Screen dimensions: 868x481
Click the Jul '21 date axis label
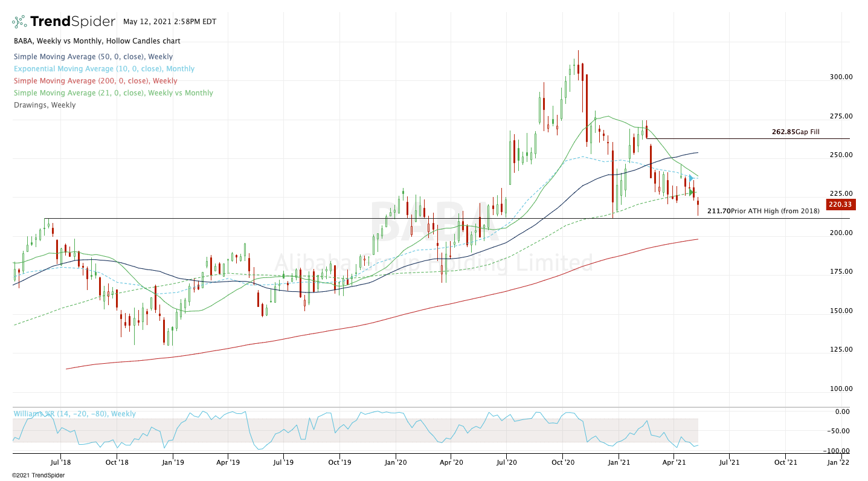click(x=728, y=463)
